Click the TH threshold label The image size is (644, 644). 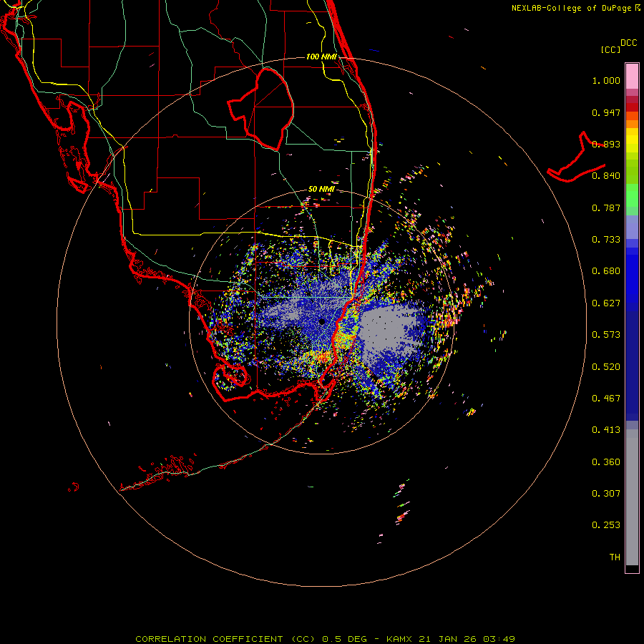[x=615, y=557]
